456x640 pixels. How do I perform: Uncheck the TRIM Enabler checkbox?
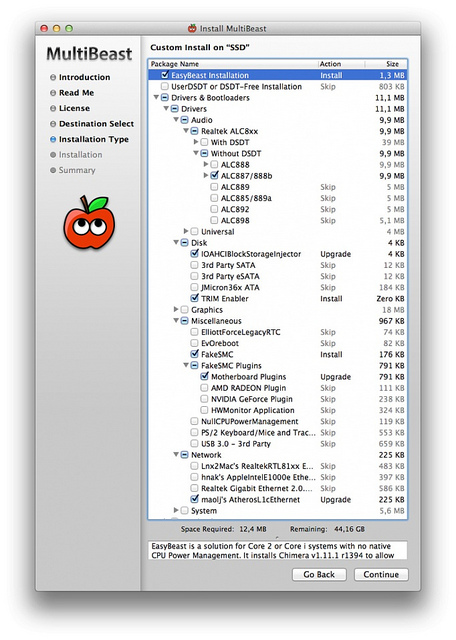195,298
